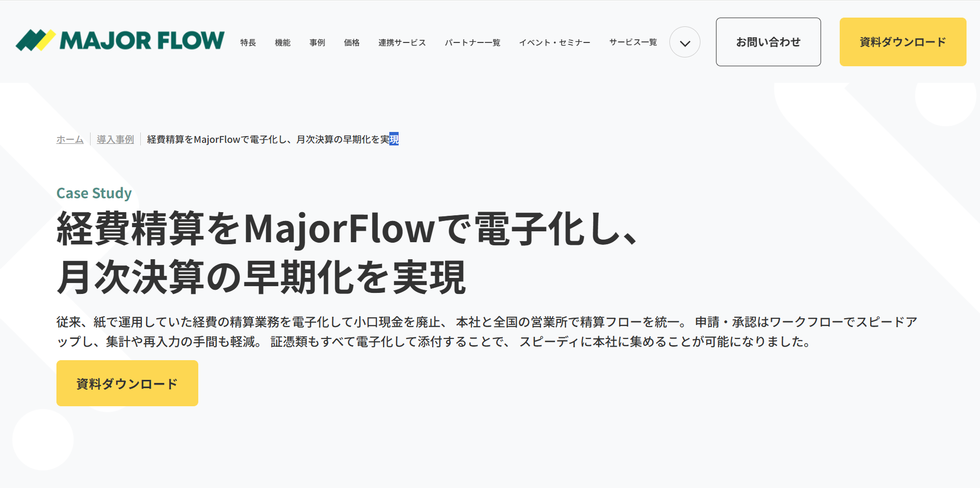The image size is (980, 488).
Task: Open the 価格 page from navigation
Action: coord(352,42)
